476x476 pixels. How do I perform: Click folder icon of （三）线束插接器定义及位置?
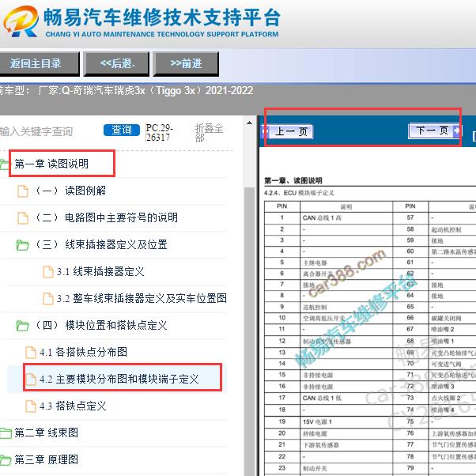tap(22, 244)
